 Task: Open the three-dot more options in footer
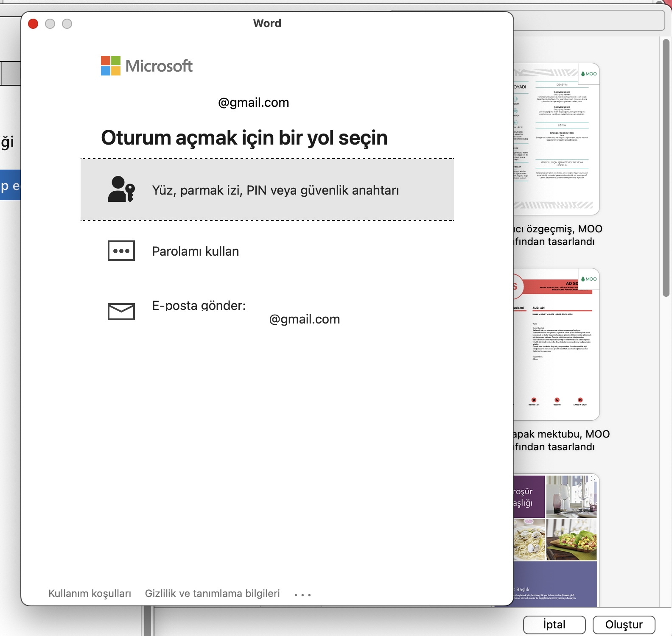(x=302, y=594)
